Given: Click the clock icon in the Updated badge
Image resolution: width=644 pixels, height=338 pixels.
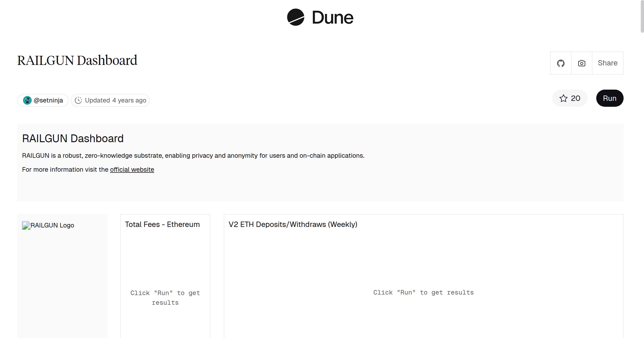Looking at the screenshot, I should point(78,100).
